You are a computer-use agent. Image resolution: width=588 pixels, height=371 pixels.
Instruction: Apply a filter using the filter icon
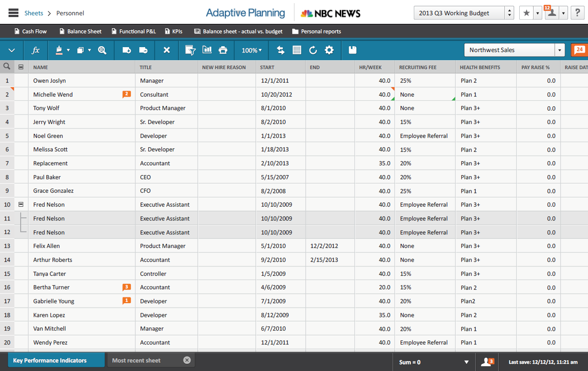point(190,50)
